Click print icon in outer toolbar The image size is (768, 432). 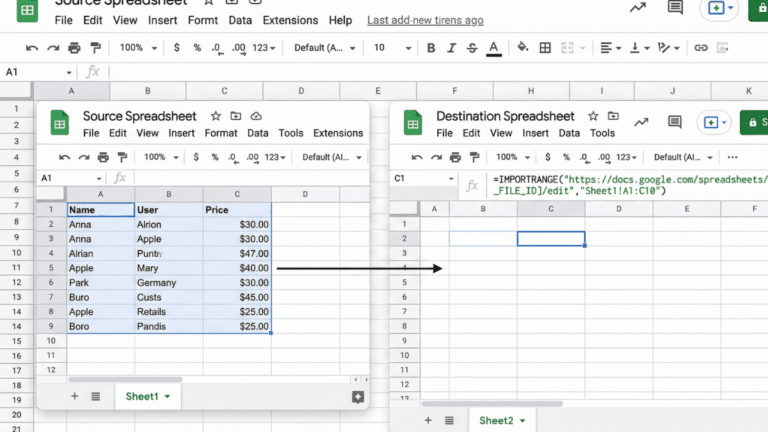[74, 48]
